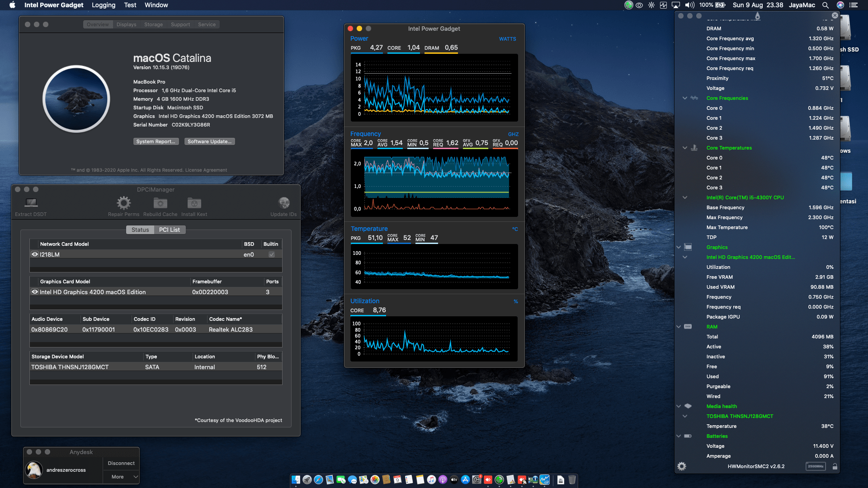Click the 2500MHz frequency control in HWMonitorSMC2
This screenshot has height=488, width=868.
816,466
